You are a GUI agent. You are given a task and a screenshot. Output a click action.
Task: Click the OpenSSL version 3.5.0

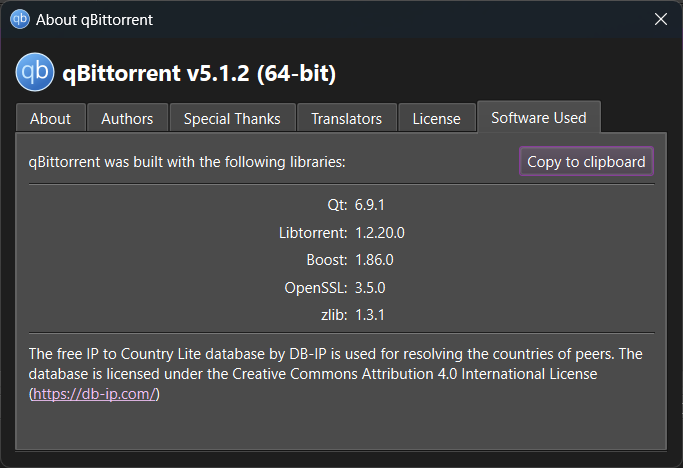(370, 288)
